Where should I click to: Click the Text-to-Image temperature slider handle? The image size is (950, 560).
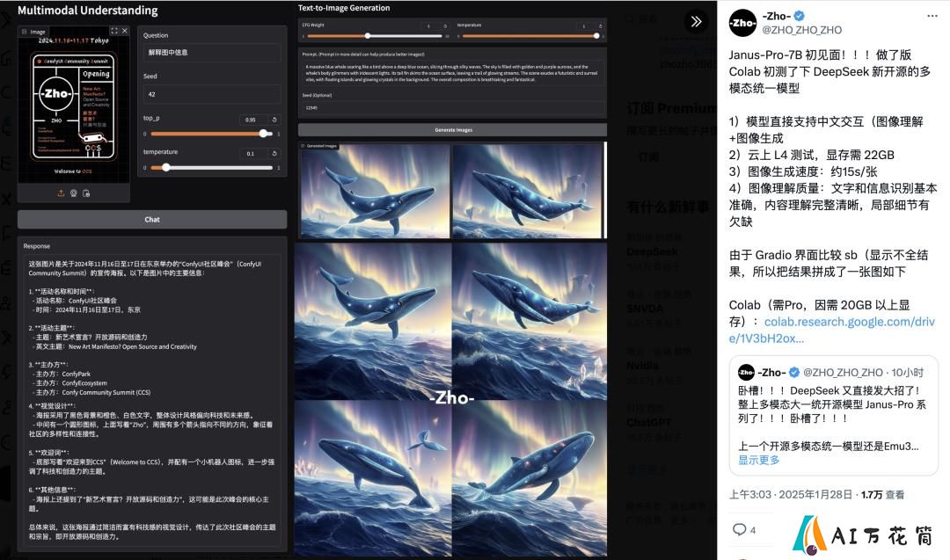tap(596, 36)
